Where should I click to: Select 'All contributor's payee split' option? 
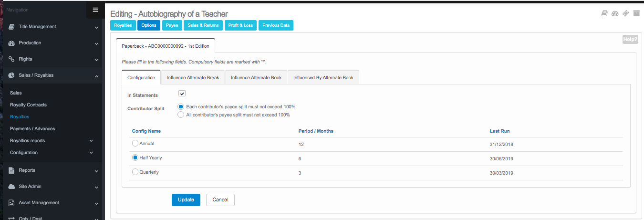tap(181, 115)
